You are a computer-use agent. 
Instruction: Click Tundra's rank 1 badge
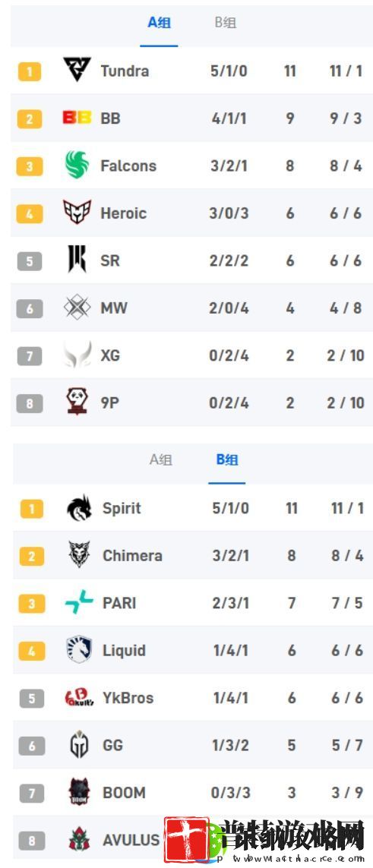pos(30,71)
